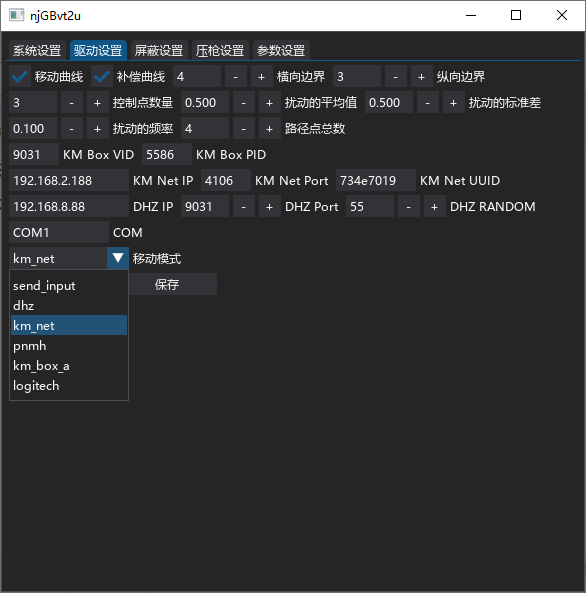Image resolution: width=586 pixels, height=593 pixels.
Task: Focus the KM Net UUID field
Action: [376, 180]
